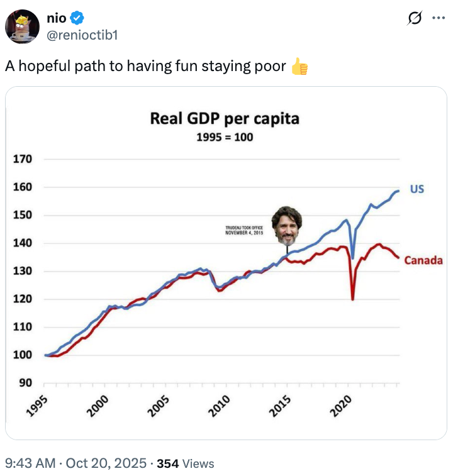This screenshot has height=476, width=458.
Task: Open the @renioctib1 handle link
Action: point(82,35)
